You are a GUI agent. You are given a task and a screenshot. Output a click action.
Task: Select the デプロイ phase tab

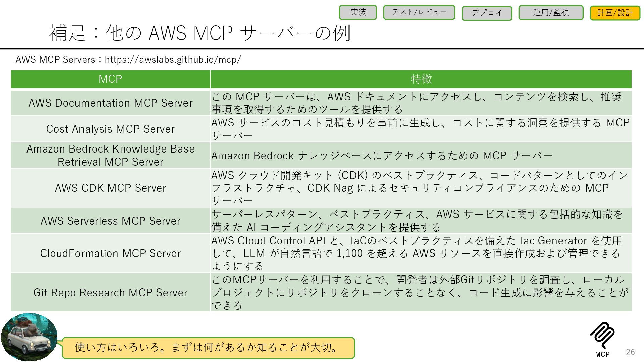click(487, 13)
